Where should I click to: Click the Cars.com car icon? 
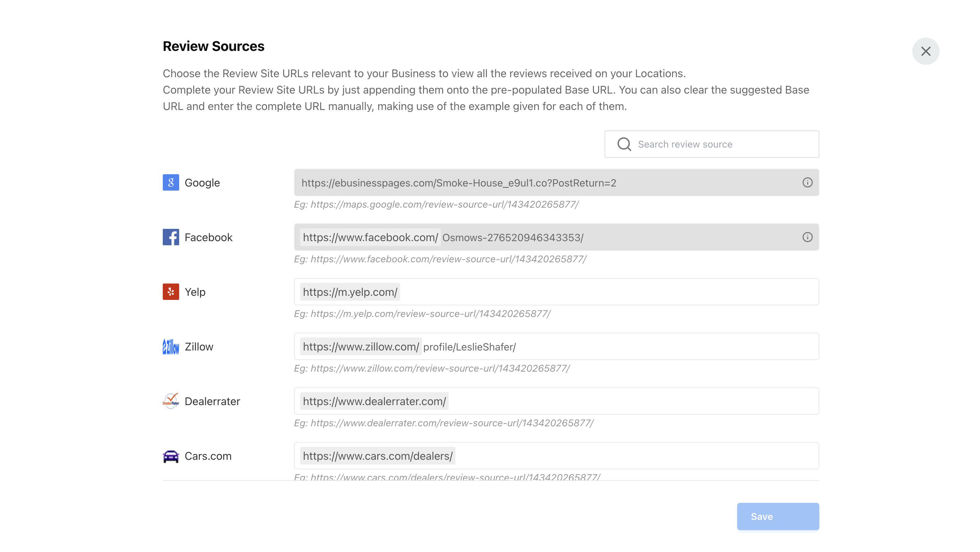coord(171,456)
